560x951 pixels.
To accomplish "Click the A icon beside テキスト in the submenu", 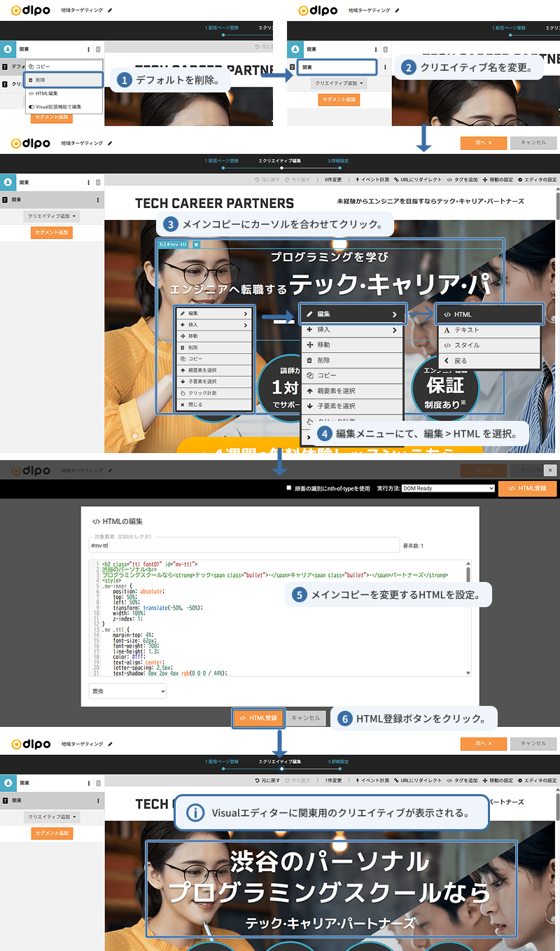I will (x=447, y=330).
